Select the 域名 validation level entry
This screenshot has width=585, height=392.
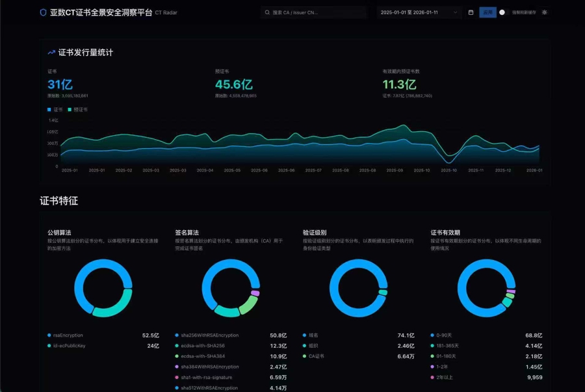[x=313, y=335]
